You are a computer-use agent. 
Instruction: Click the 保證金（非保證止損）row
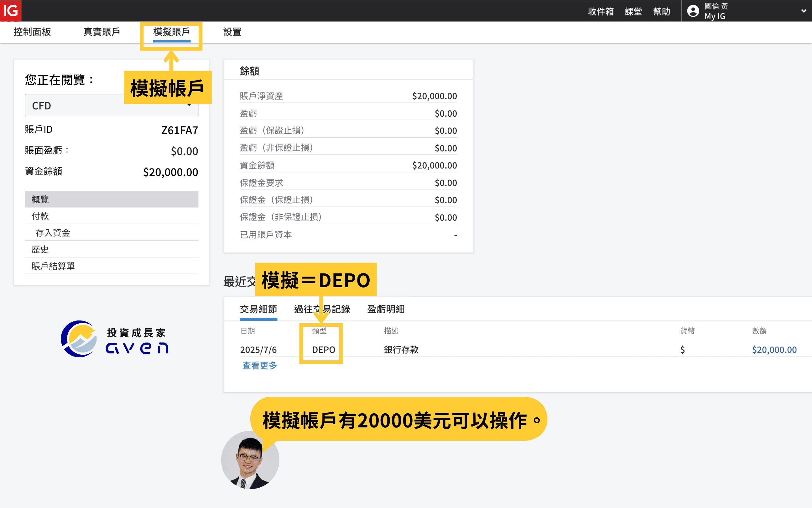point(348,217)
